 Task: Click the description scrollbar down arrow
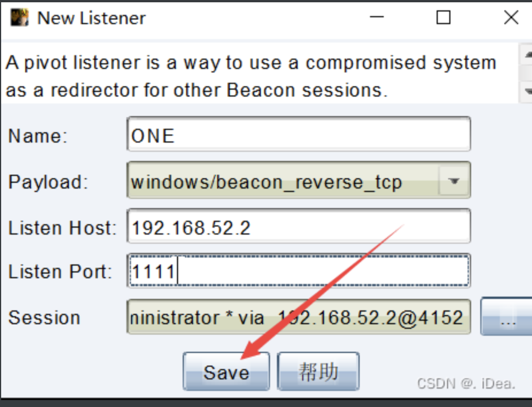coord(526,91)
